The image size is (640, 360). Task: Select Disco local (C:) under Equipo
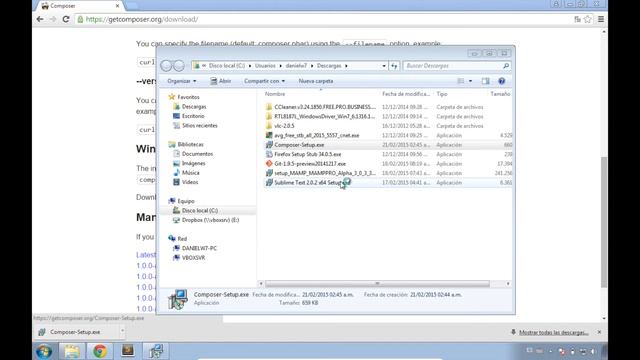[x=200, y=211]
